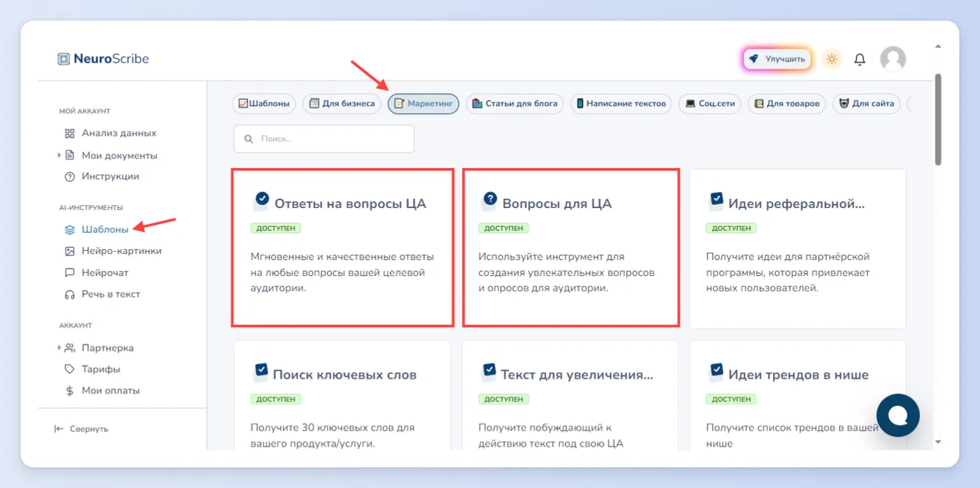Select the Для сайта category tab

pos(867,104)
